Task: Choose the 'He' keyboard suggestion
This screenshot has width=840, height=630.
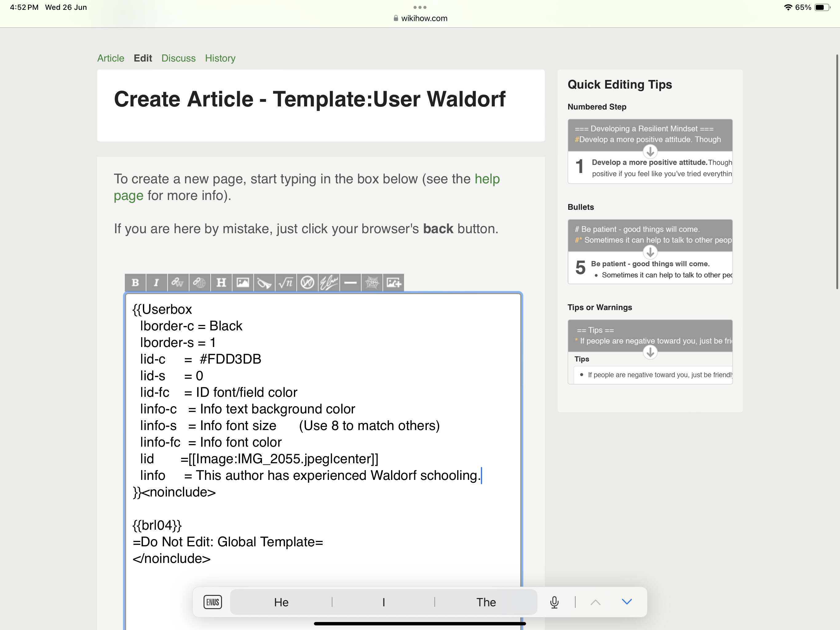Action: point(281,602)
